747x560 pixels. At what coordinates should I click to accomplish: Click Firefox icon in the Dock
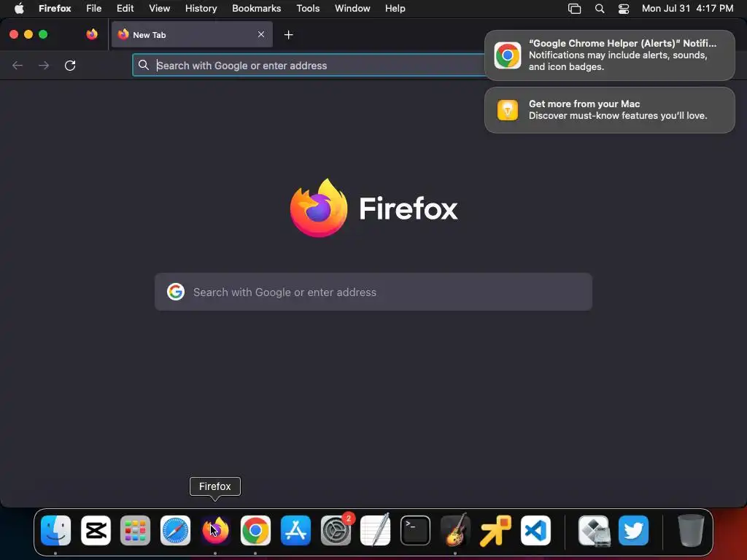click(x=215, y=530)
